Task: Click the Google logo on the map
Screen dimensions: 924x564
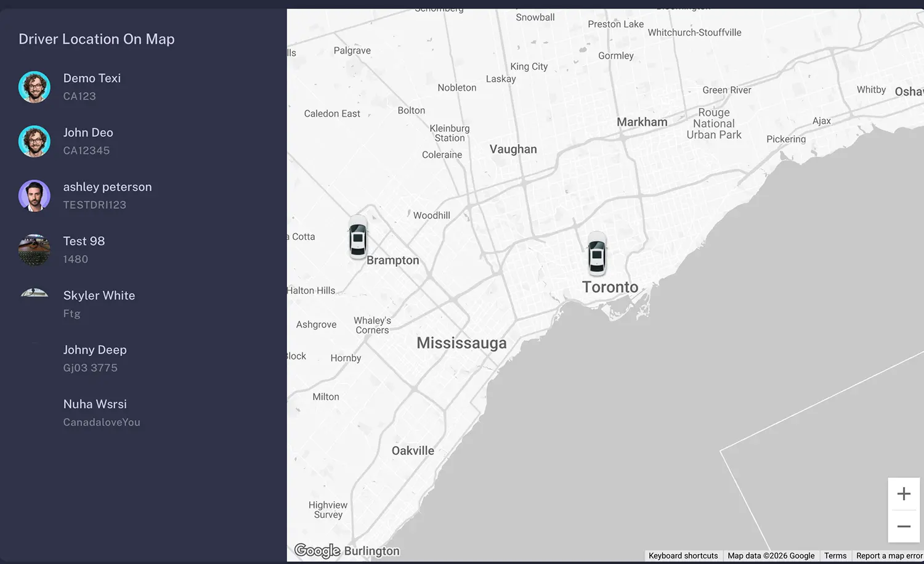Action: (x=317, y=550)
